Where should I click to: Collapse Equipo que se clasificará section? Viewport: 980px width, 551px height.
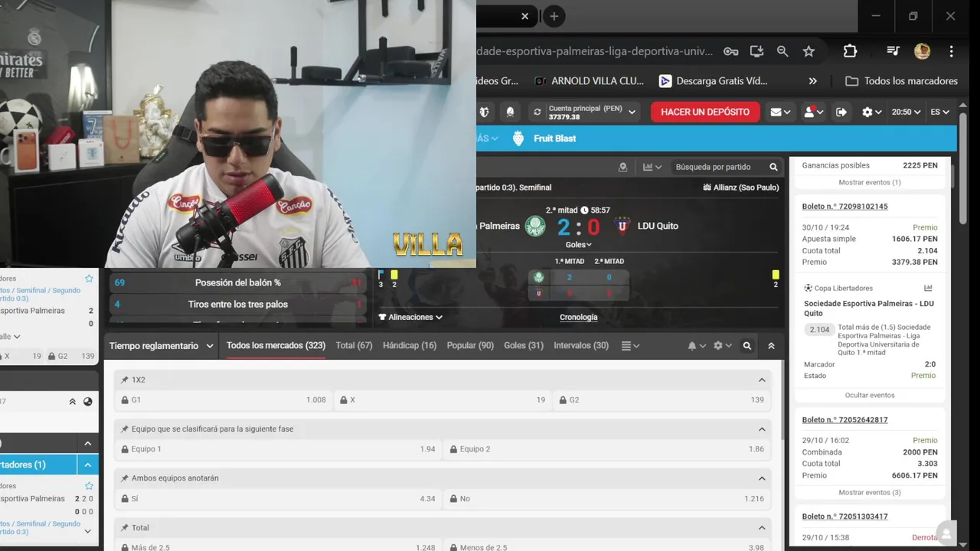point(762,429)
